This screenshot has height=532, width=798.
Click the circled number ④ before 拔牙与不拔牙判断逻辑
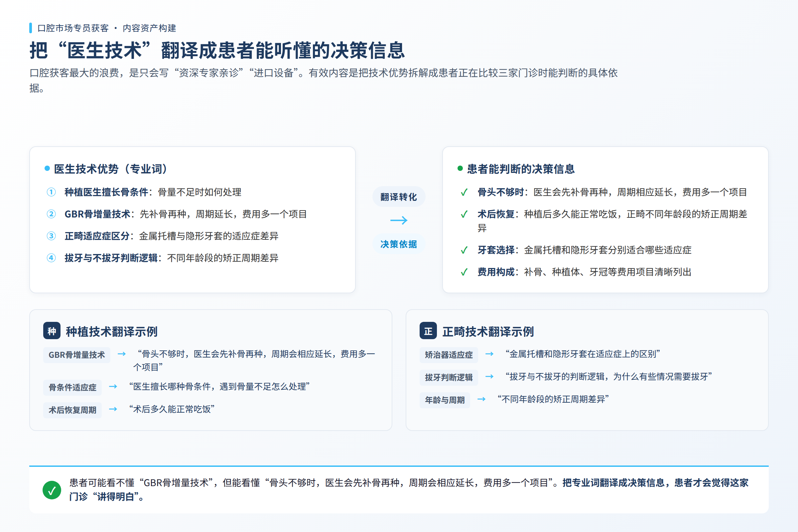[51, 258]
